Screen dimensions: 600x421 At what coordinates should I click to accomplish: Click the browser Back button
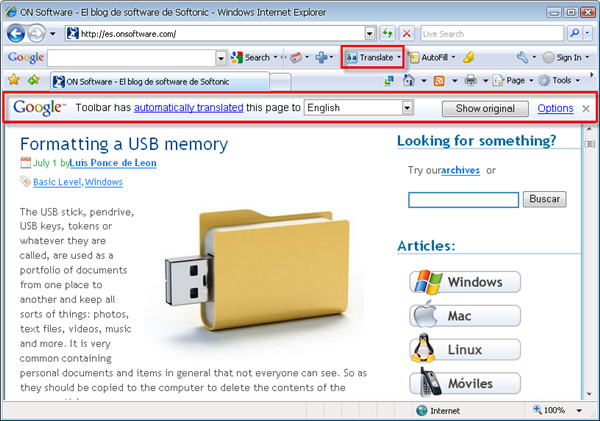coord(19,33)
